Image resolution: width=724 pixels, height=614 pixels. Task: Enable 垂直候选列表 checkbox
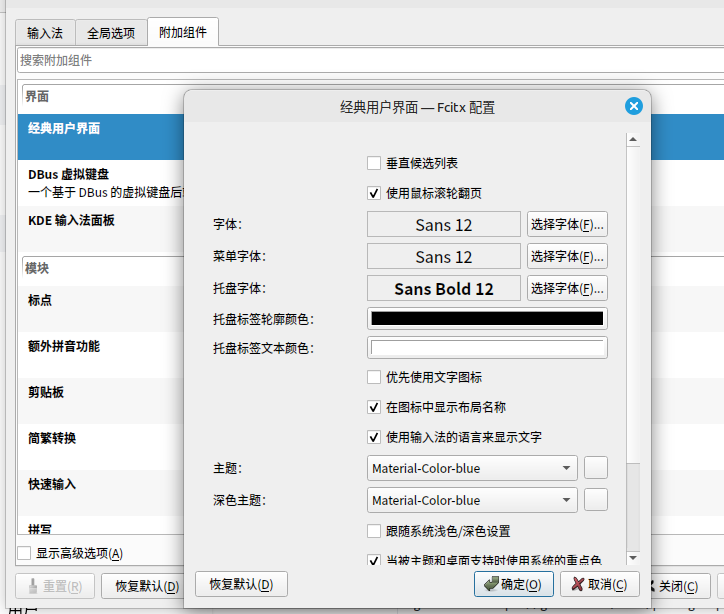(374, 163)
